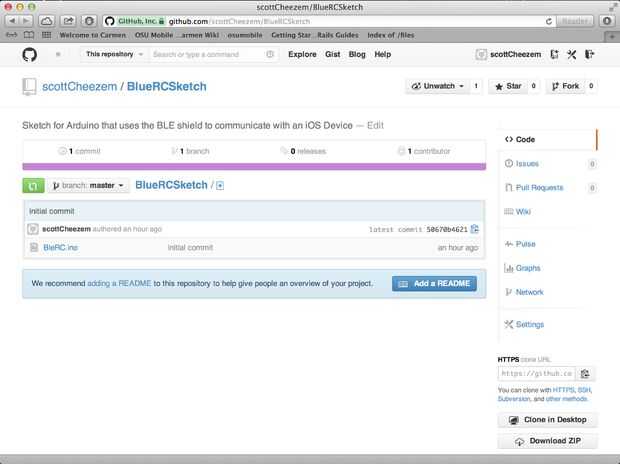Click the create new repository icon
This screenshot has width=620, height=464.
[554, 55]
